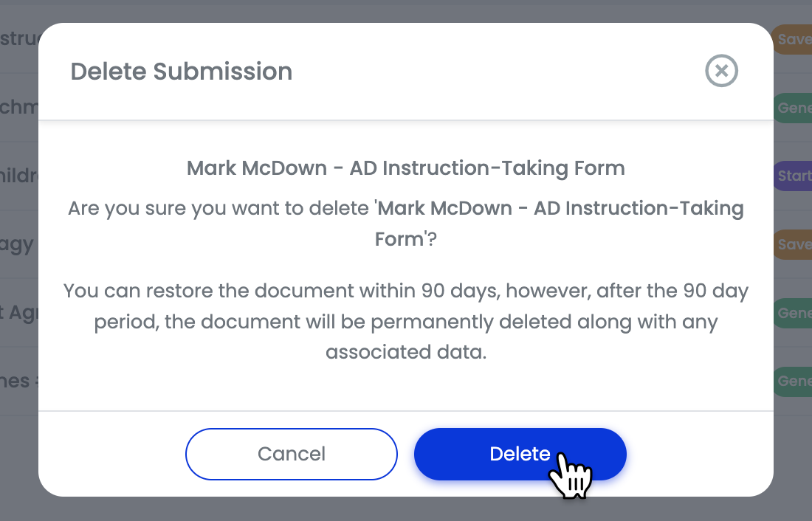
Task: Click the deletion confirmation question text
Action: pyautogui.click(x=406, y=223)
